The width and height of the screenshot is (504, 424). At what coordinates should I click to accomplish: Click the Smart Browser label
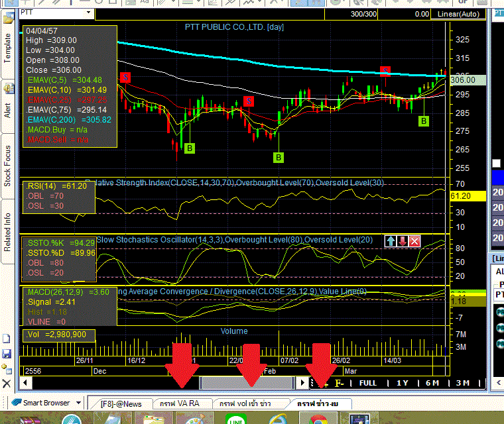pyautogui.click(x=46, y=403)
